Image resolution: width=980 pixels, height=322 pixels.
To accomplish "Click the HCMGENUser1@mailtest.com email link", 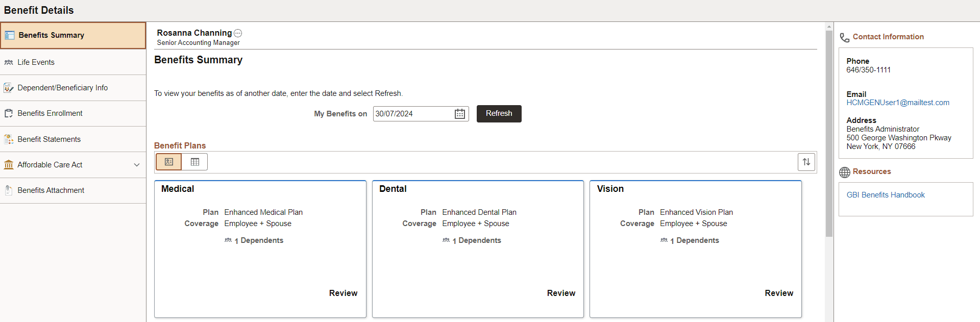I will coord(898,103).
